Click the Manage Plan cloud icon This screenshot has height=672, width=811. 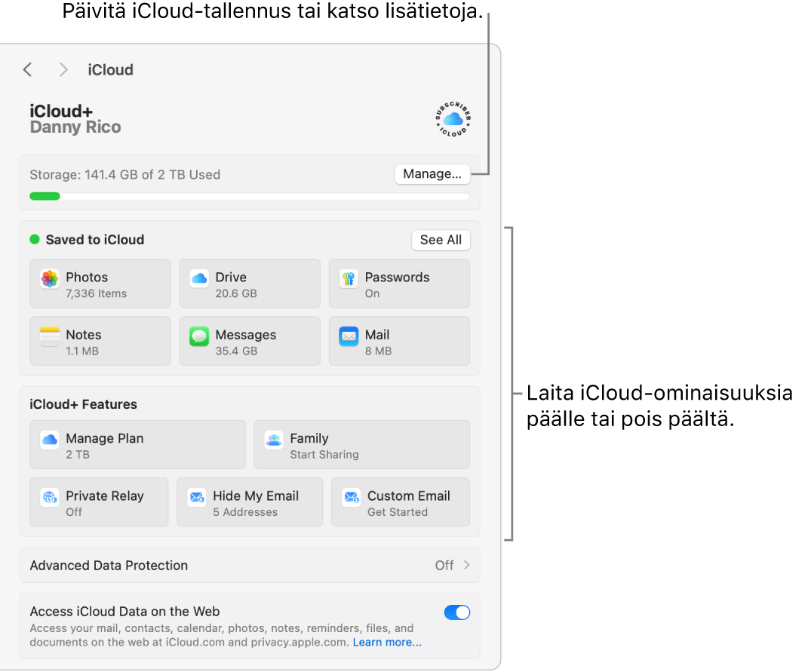tap(50, 440)
